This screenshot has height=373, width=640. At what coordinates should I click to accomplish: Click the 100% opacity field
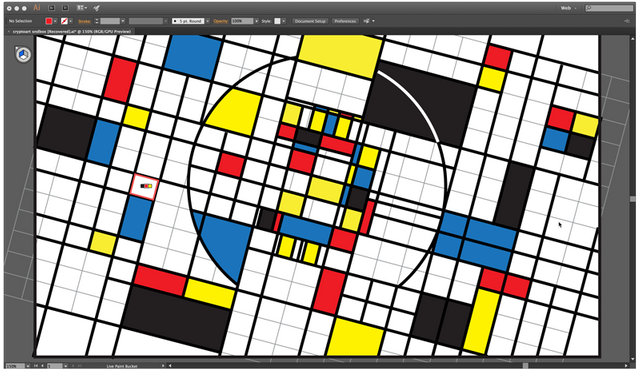(x=242, y=21)
